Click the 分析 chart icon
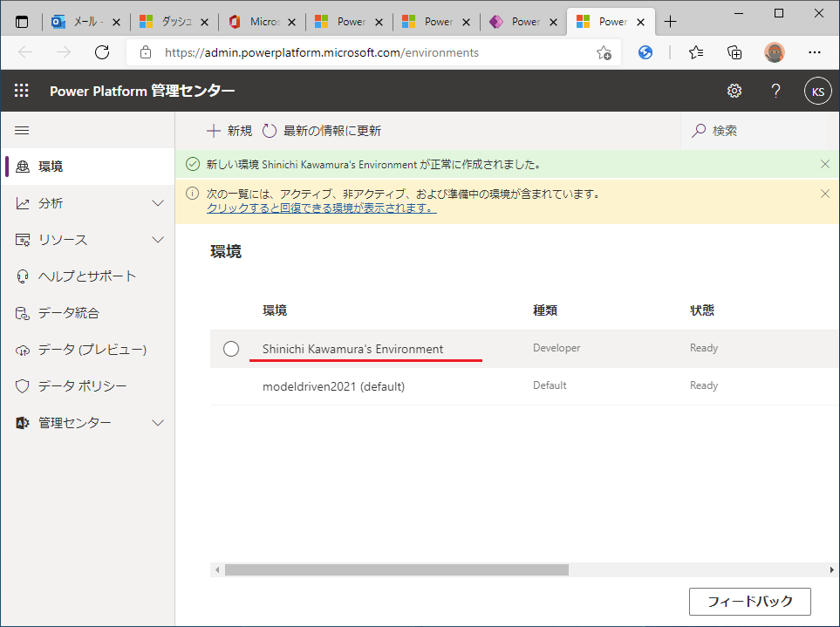 click(x=23, y=203)
